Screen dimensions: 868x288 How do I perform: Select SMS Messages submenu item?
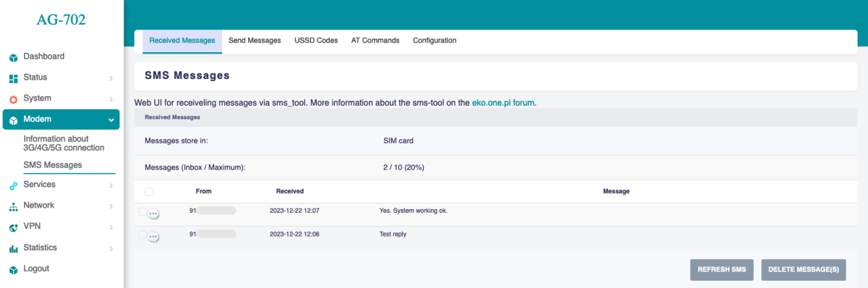click(x=53, y=165)
